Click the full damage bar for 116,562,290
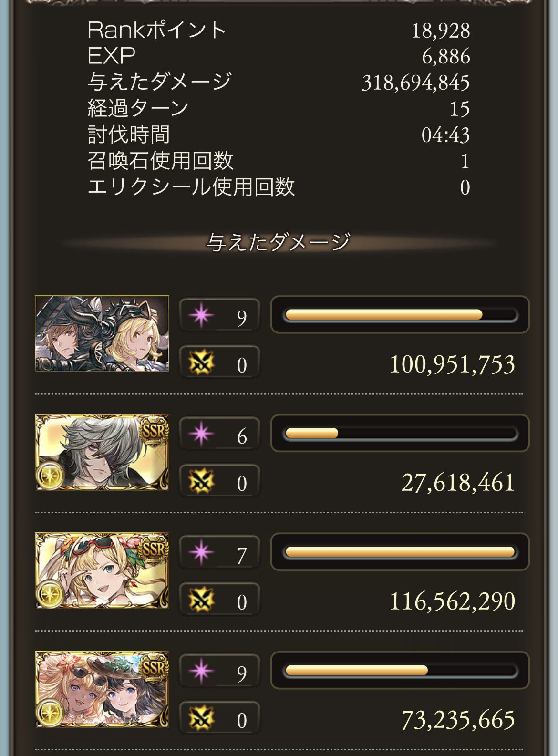558x756 pixels. (400, 552)
